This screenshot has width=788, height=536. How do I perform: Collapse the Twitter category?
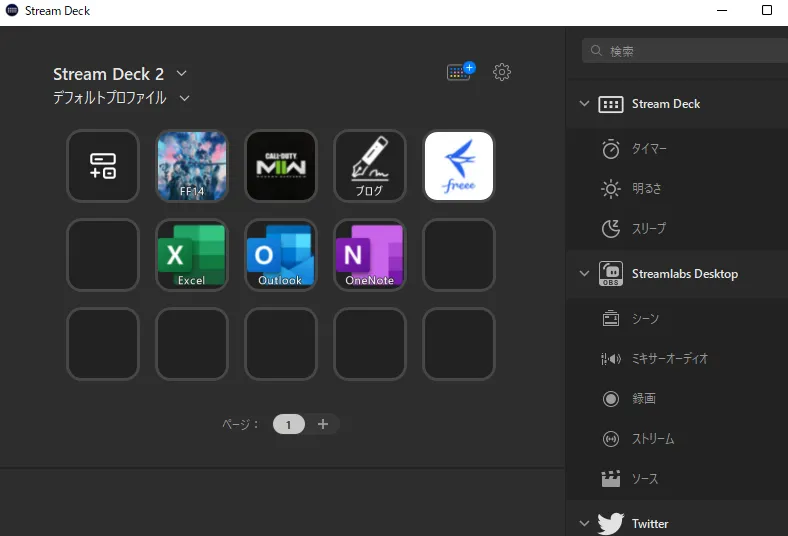click(584, 523)
